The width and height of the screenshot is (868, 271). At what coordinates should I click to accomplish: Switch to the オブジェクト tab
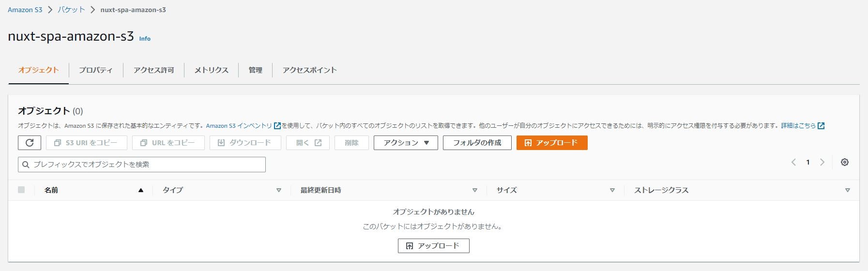click(x=39, y=70)
